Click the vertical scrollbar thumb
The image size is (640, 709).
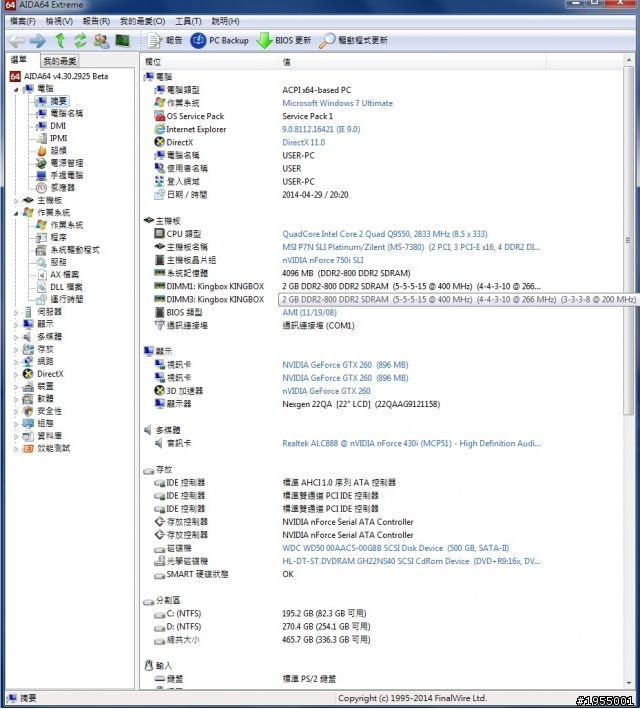(628, 240)
